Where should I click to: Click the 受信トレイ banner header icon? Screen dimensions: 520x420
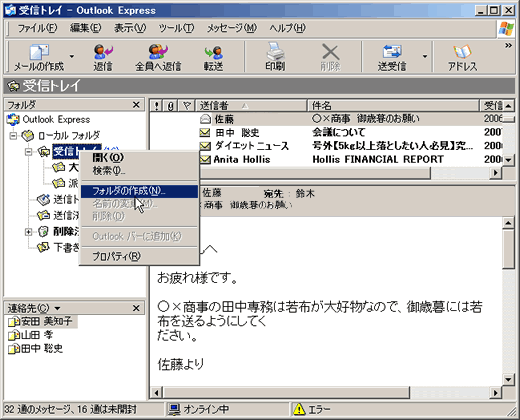click(x=14, y=86)
